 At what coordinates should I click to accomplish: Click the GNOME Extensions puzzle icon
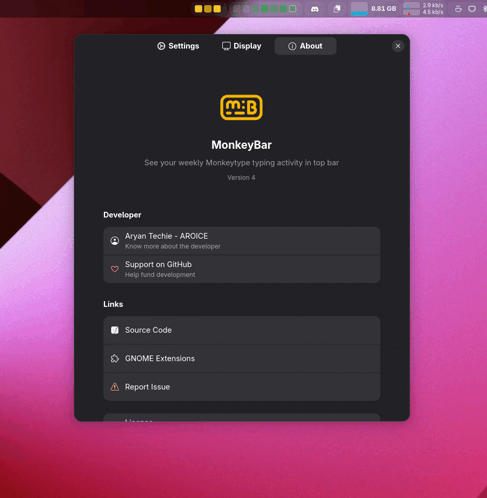[x=115, y=358]
